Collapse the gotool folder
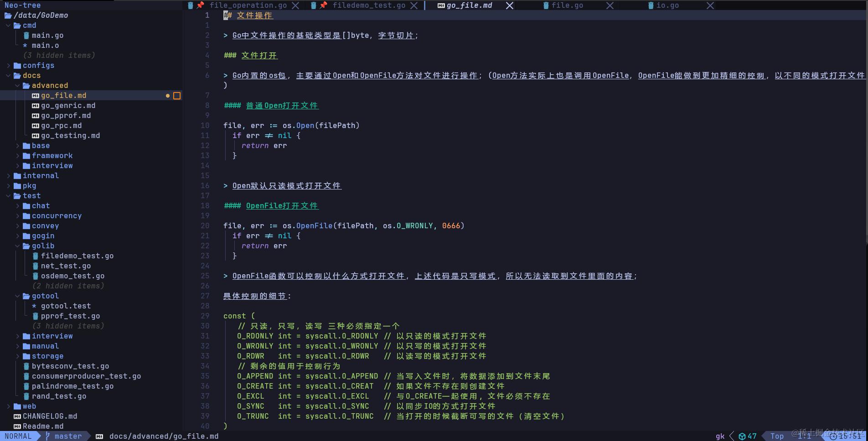 click(17, 296)
